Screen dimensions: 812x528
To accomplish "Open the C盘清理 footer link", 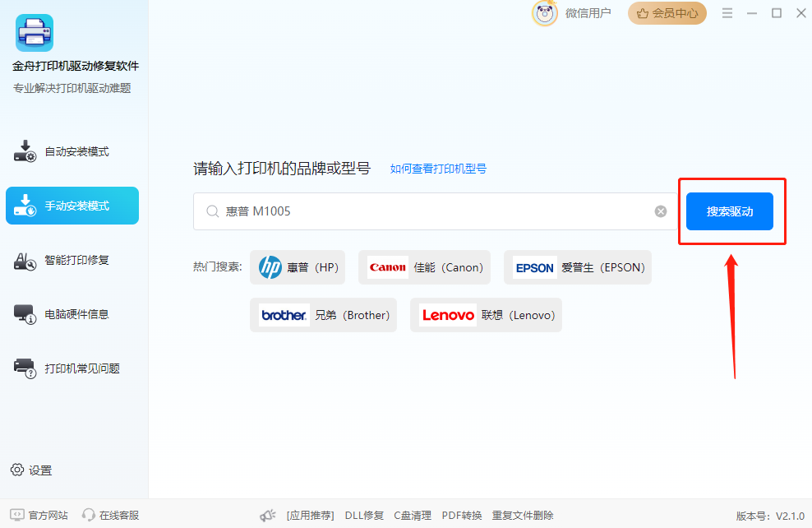I will [413, 515].
